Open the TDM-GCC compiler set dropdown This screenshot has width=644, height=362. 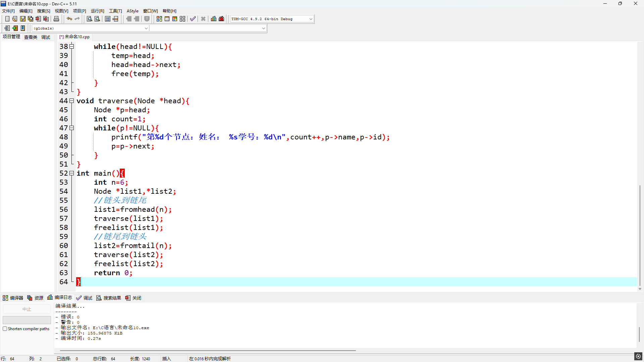tap(311, 19)
